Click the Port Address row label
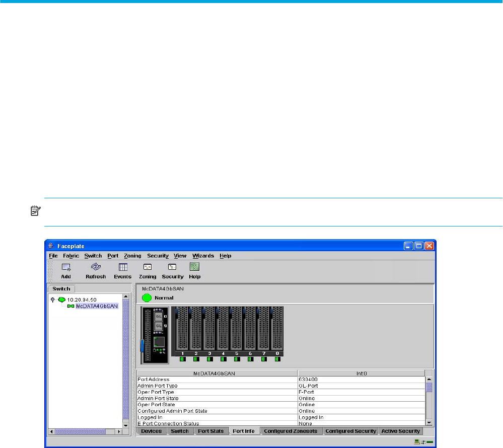The image size is (503, 448). [154, 380]
